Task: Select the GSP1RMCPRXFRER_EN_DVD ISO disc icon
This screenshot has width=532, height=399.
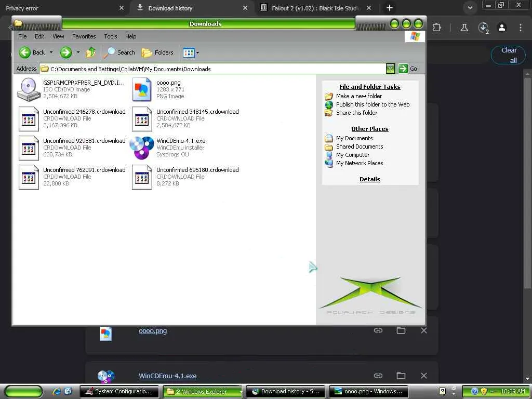Action: click(29, 89)
